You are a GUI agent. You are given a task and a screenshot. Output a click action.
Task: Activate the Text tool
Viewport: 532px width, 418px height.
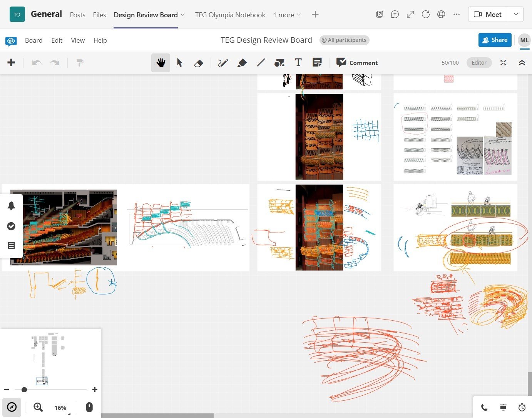pos(298,63)
